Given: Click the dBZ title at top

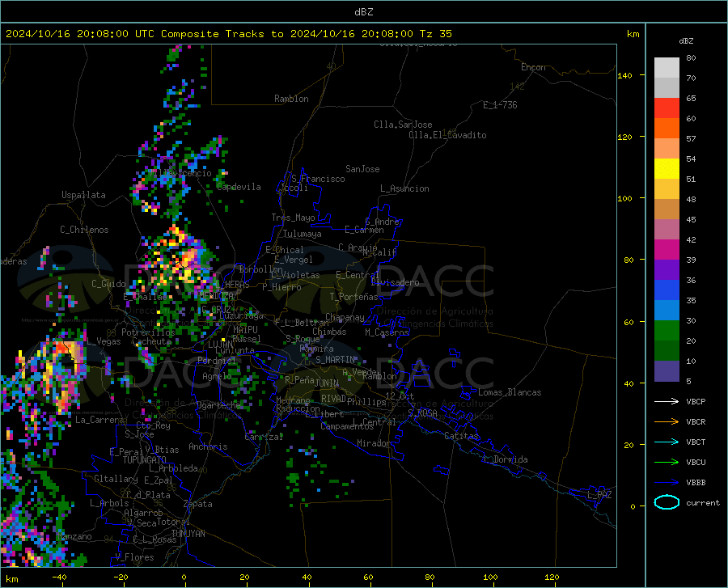Looking at the screenshot, I should pyautogui.click(x=363, y=12).
